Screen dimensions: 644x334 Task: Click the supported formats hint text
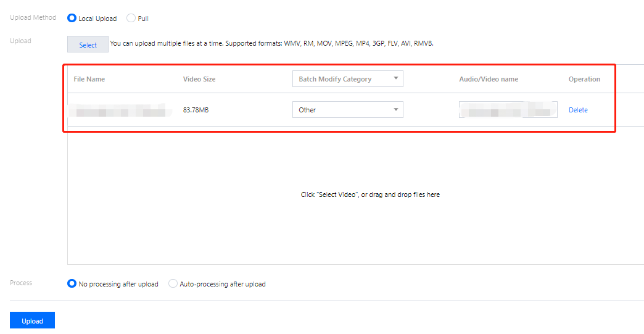click(271, 44)
